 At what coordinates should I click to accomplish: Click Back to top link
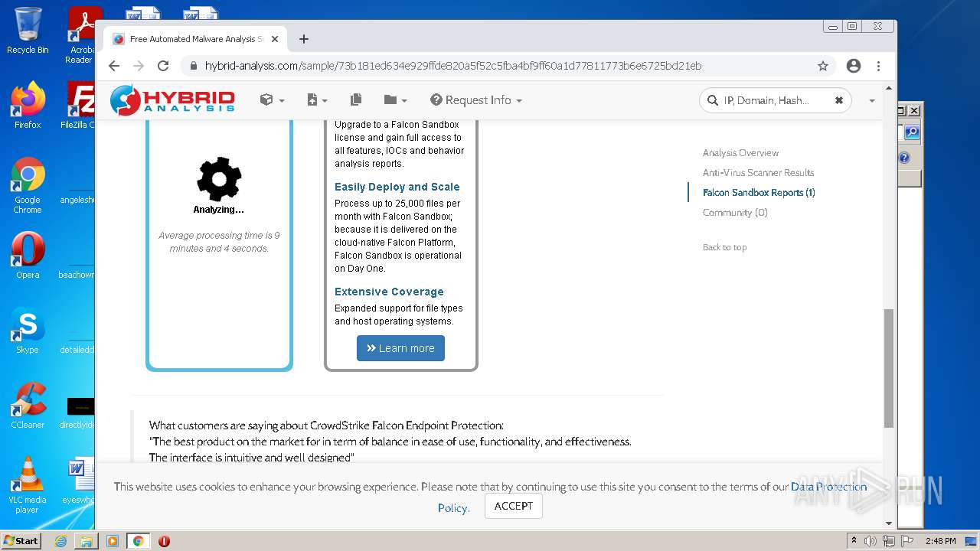click(724, 247)
